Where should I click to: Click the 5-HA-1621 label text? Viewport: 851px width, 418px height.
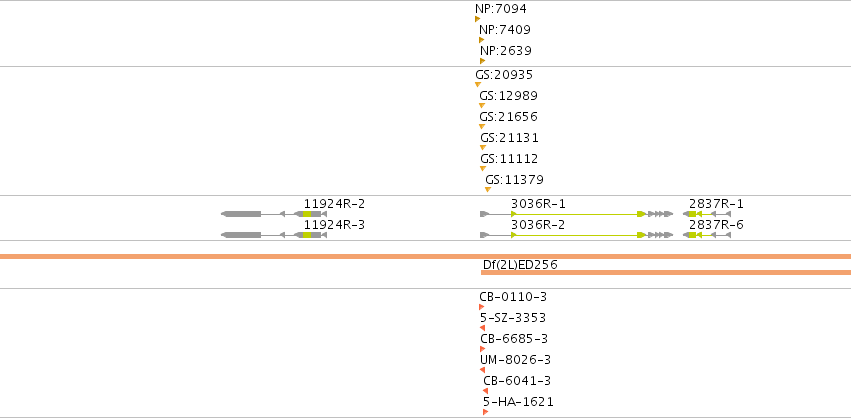pos(518,402)
